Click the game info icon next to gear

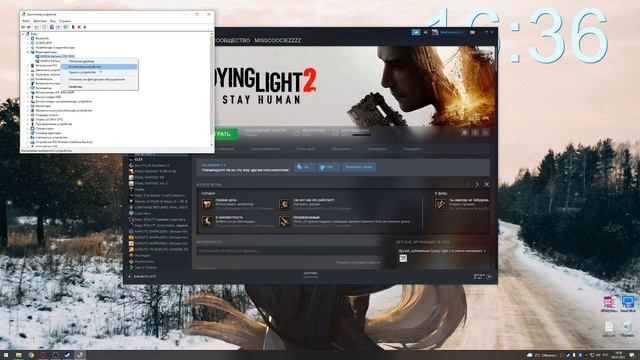pos(475,133)
